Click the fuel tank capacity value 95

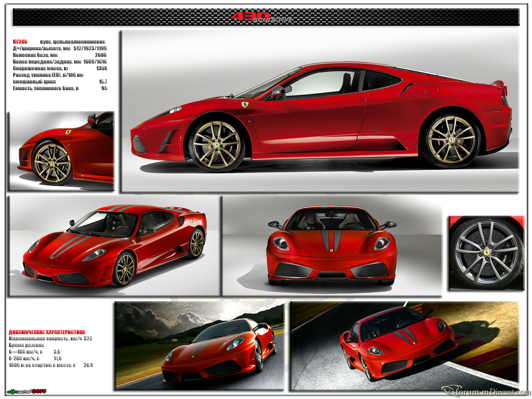(104, 88)
